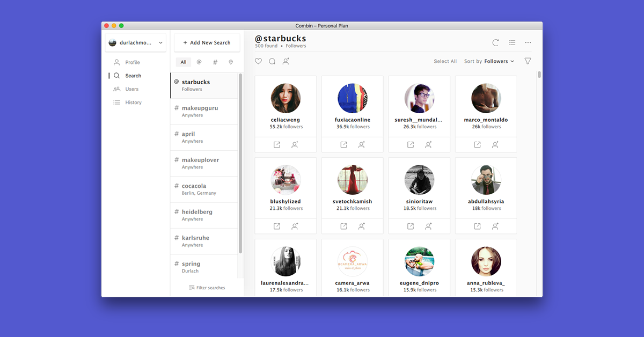Click Select All in the results toolbar

[x=445, y=61]
